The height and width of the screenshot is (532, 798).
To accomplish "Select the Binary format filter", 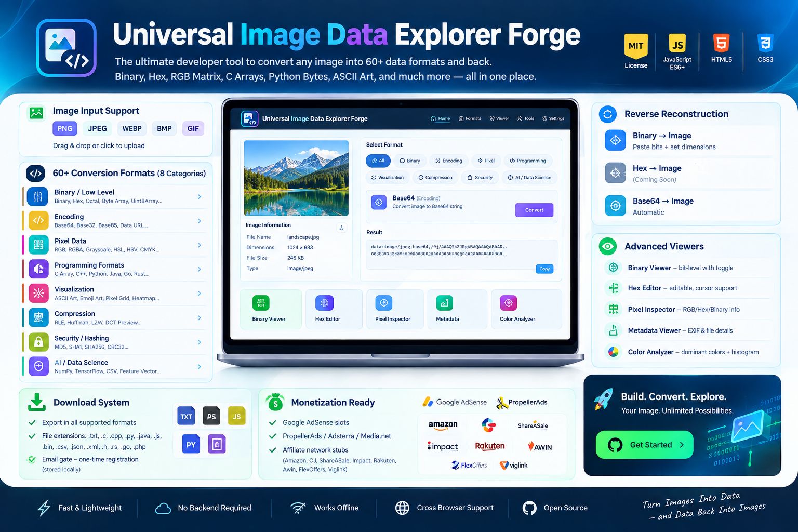I will pos(410,161).
